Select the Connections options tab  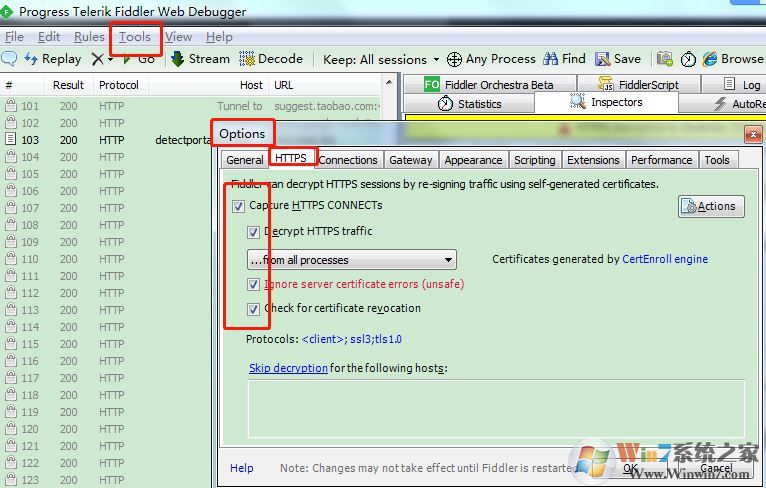pos(348,160)
